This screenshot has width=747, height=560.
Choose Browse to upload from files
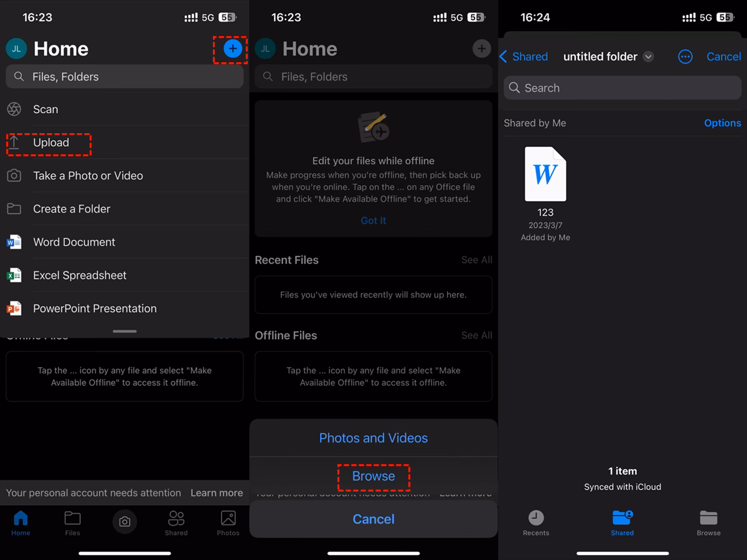[373, 476]
